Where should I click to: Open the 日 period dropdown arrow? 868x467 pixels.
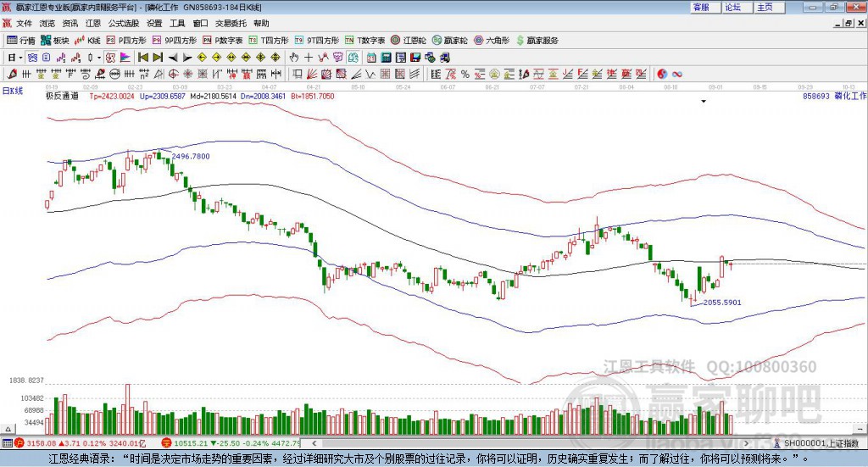click(x=20, y=58)
